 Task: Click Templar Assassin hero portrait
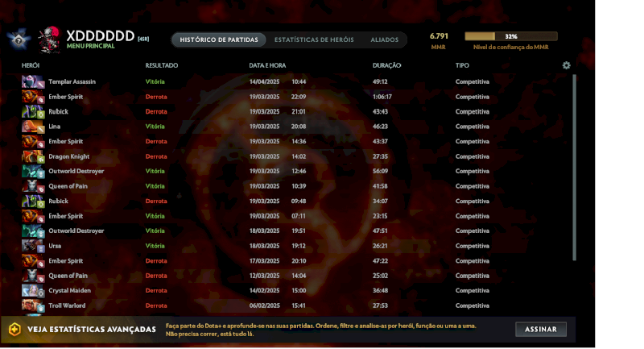tap(33, 81)
